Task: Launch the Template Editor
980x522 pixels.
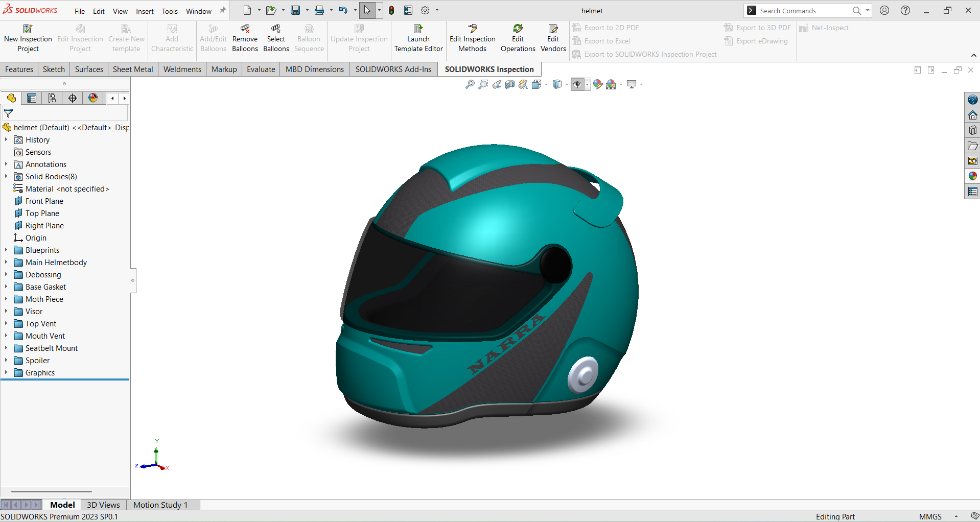Action: 418,38
